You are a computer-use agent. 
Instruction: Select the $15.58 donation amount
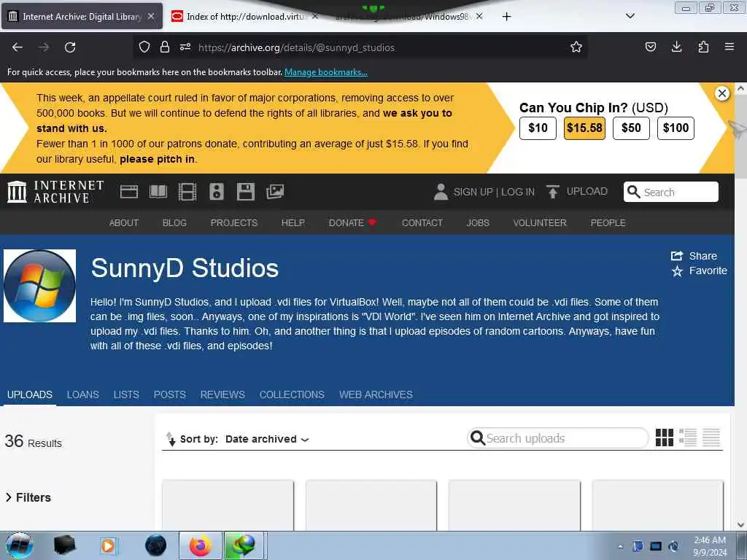584,128
